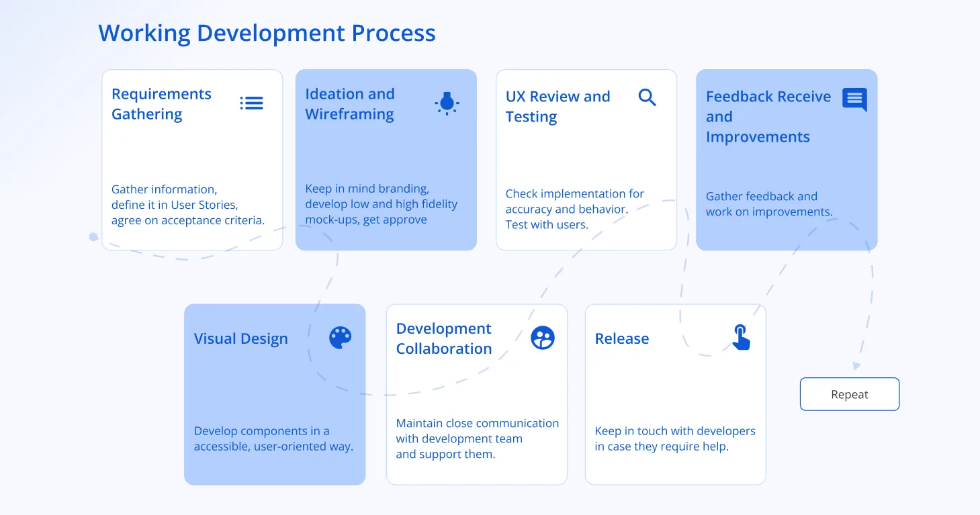
Task: Click the chat bubble icon in Feedback card
Action: (x=854, y=99)
